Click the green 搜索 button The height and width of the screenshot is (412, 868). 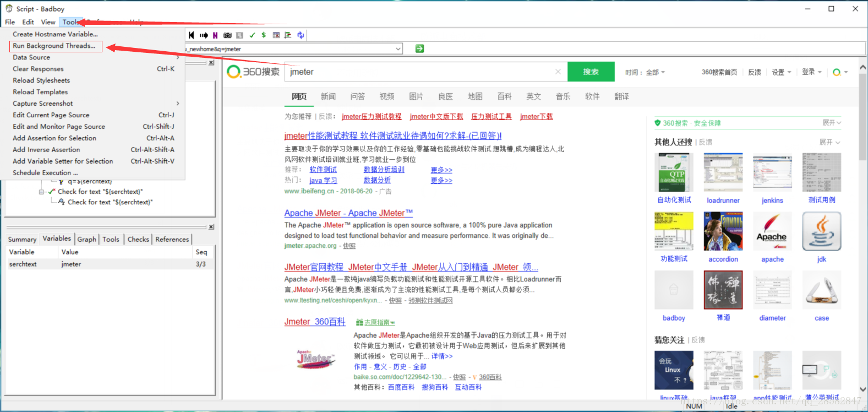click(591, 72)
